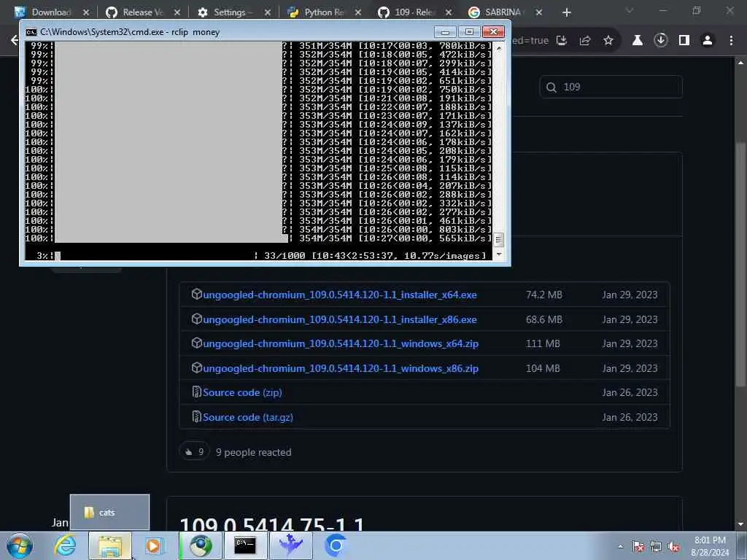Open the clock showing 8:01 PM

tap(710, 546)
